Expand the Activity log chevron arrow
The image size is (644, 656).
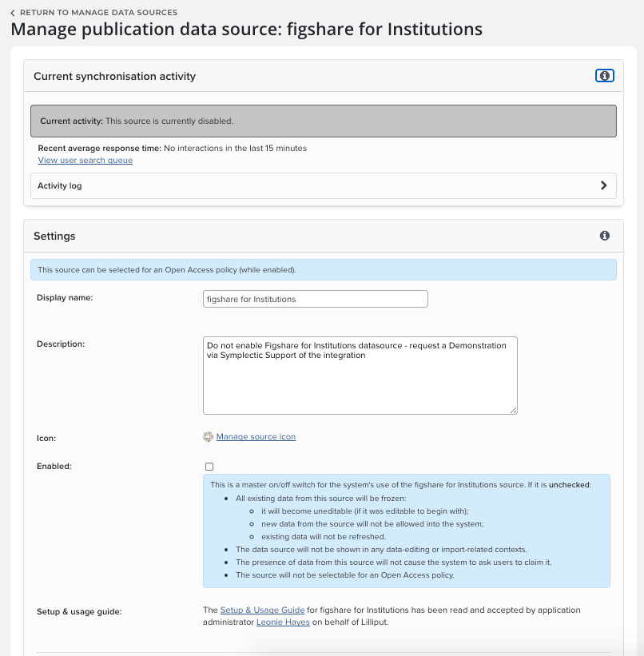pyautogui.click(x=603, y=185)
